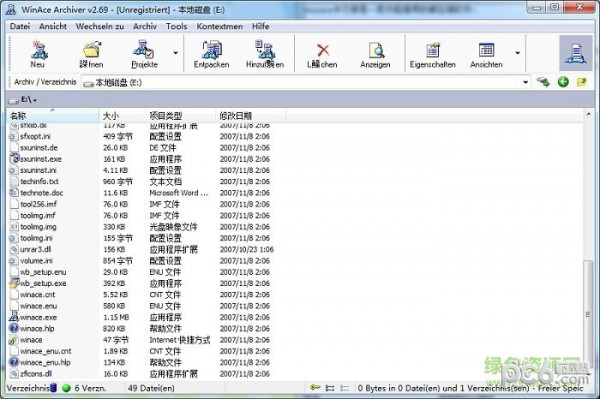Image resolution: width=600 pixels, height=399 pixels.
Task: Click the Anzeigen view-file icon
Action: 376,50
